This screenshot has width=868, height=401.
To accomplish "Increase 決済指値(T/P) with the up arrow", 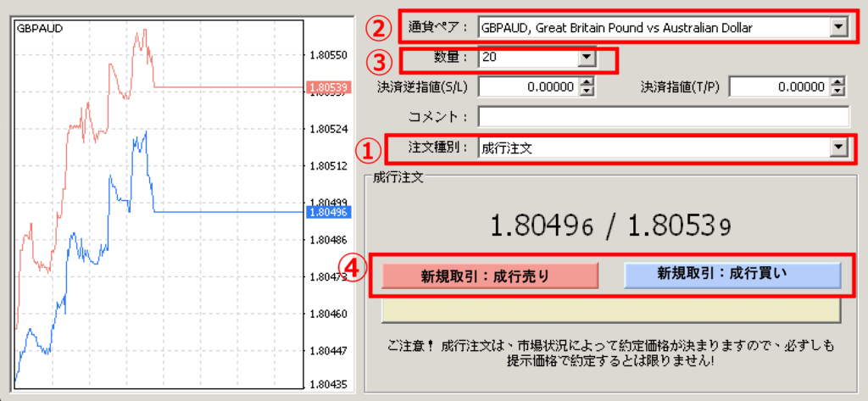I will (837, 82).
